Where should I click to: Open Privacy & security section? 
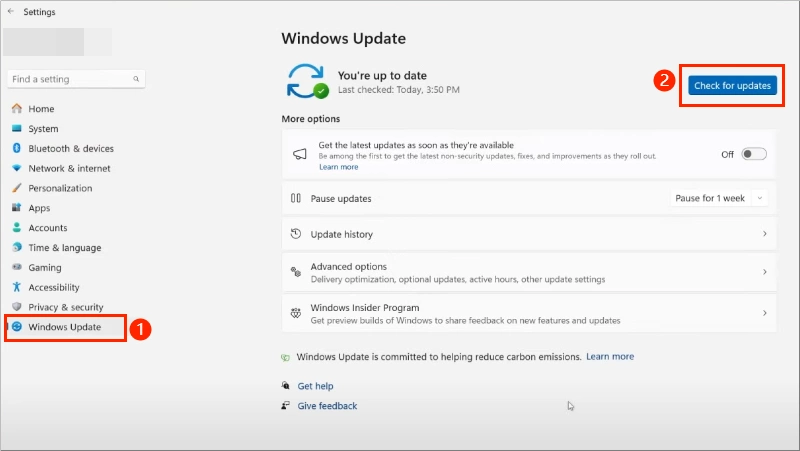click(x=66, y=307)
